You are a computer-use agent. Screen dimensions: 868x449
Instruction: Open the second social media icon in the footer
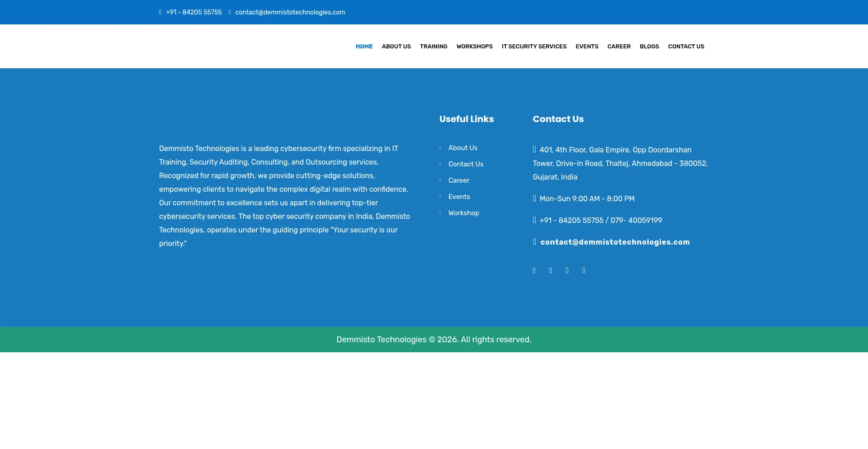(551, 270)
